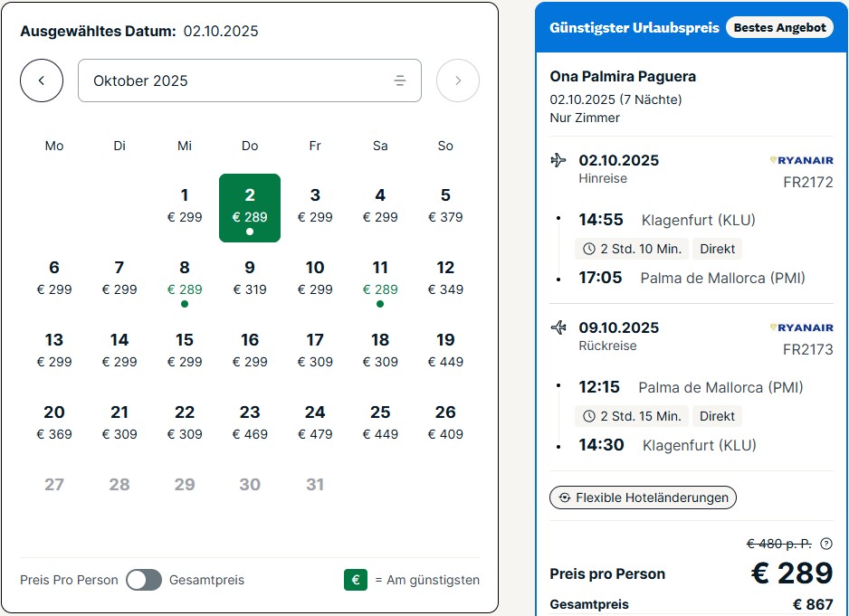Screen dimensions: 849x616
Task: Toggle Preis Pro Person to Gesamtpreis switch
Action: tap(144, 580)
